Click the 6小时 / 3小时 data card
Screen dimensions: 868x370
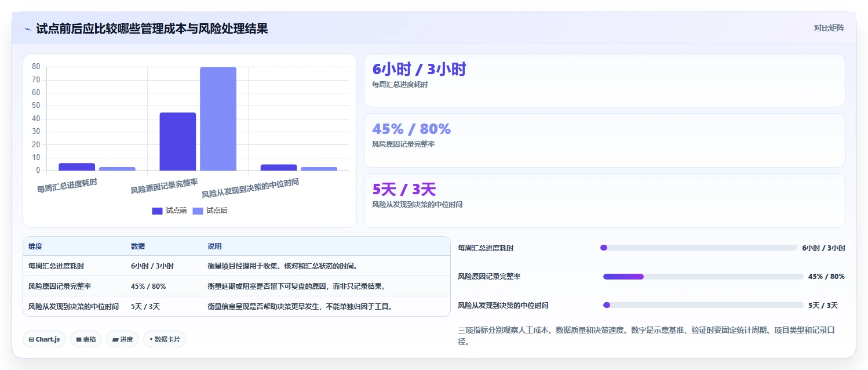pyautogui.click(x=604, y=81)
